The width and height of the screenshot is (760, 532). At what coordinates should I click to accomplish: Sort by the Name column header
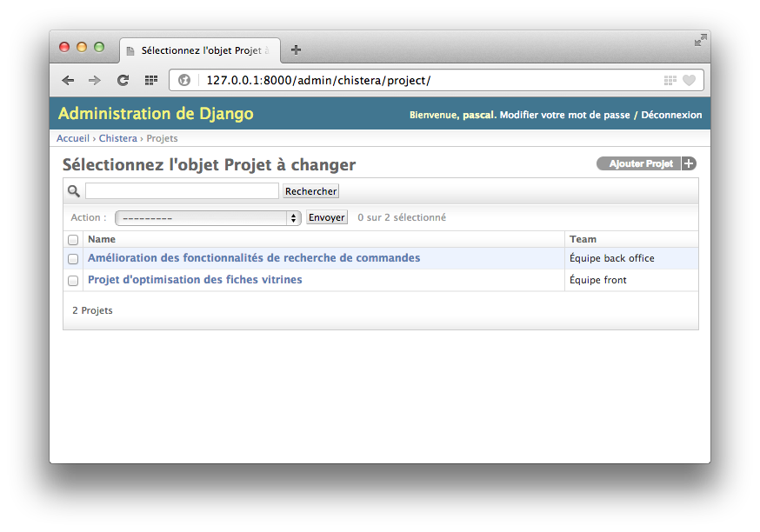(x=102, y=239)
